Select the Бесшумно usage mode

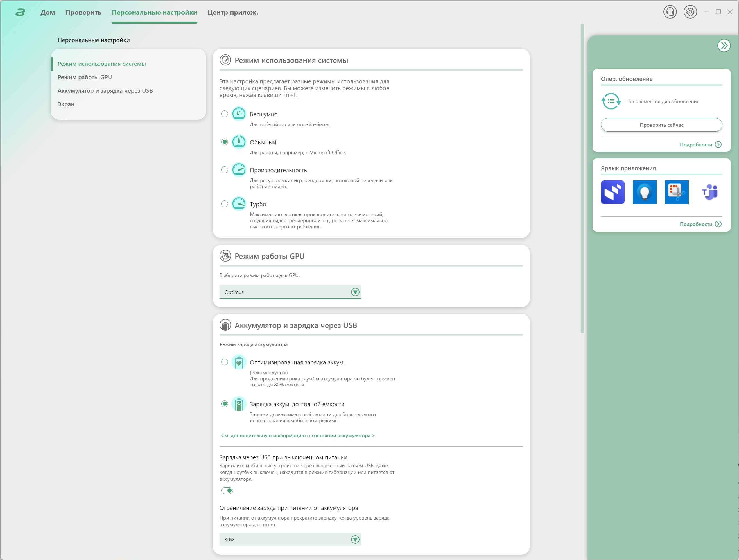click(x=225, y=114)
